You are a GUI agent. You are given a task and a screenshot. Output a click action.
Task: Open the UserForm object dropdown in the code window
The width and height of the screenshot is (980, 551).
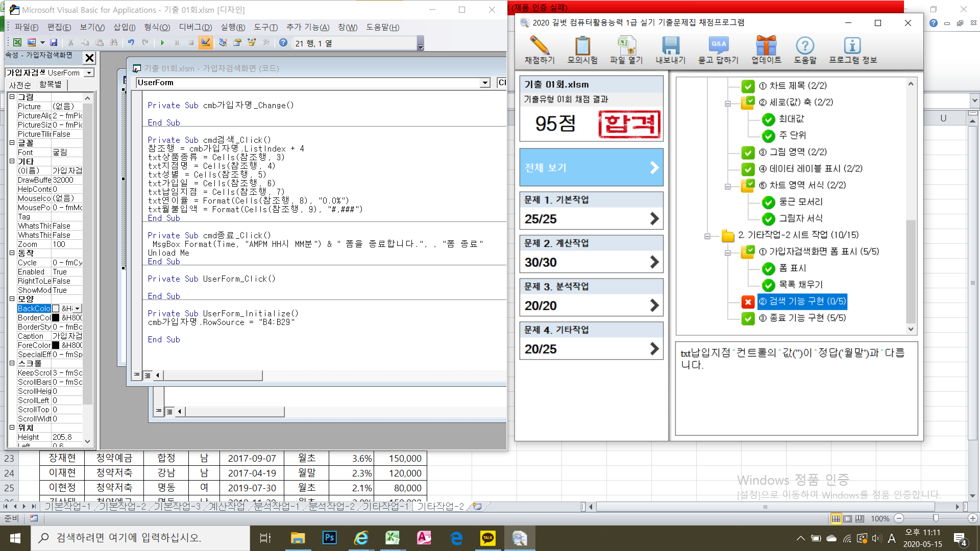click(x=485, y=83)
